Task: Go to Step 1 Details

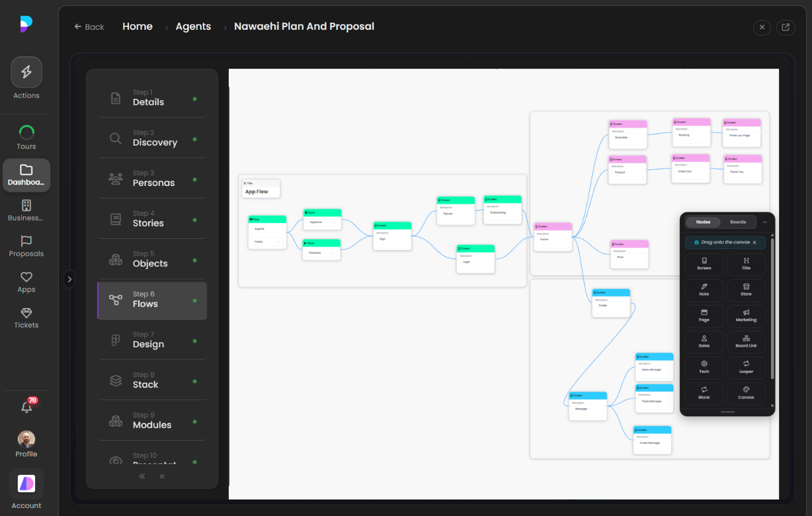Action: point(152,98)
